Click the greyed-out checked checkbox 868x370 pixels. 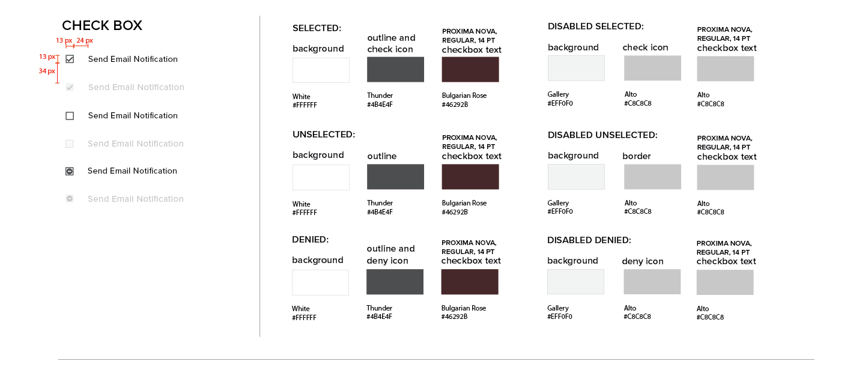tap(70, 88)
